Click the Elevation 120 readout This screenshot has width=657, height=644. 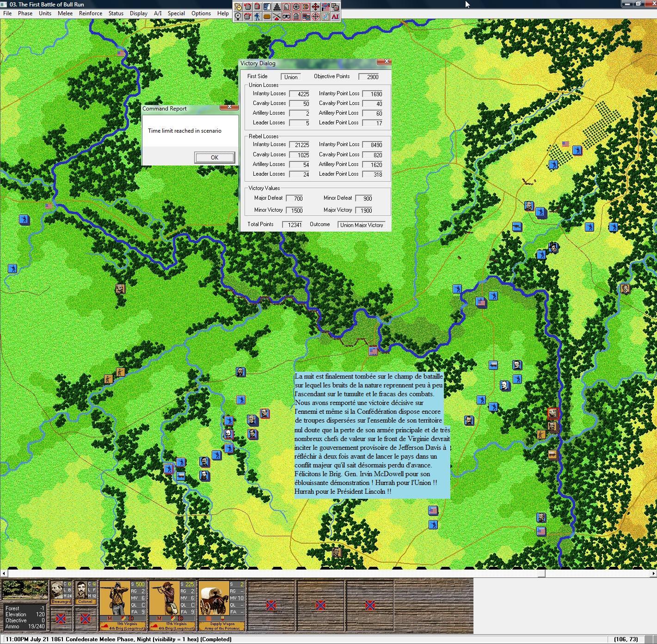[x=25, y=614]
